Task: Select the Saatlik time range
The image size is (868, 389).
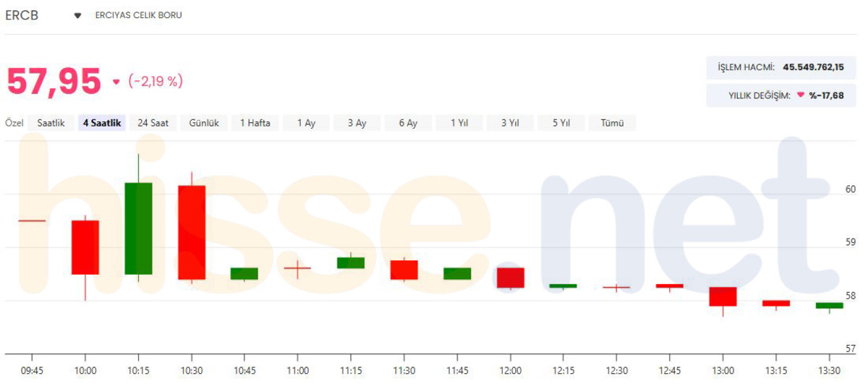Action: (51, 123)
